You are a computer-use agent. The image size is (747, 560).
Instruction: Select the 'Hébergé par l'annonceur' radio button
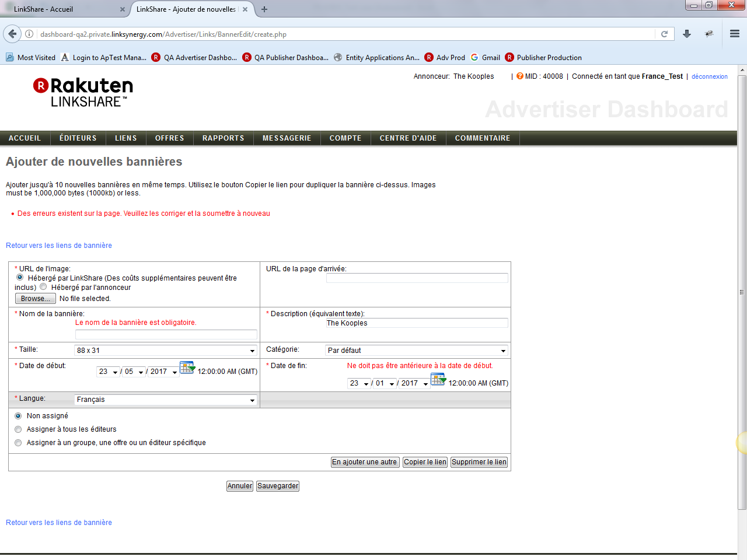click(x=44, y=286)
